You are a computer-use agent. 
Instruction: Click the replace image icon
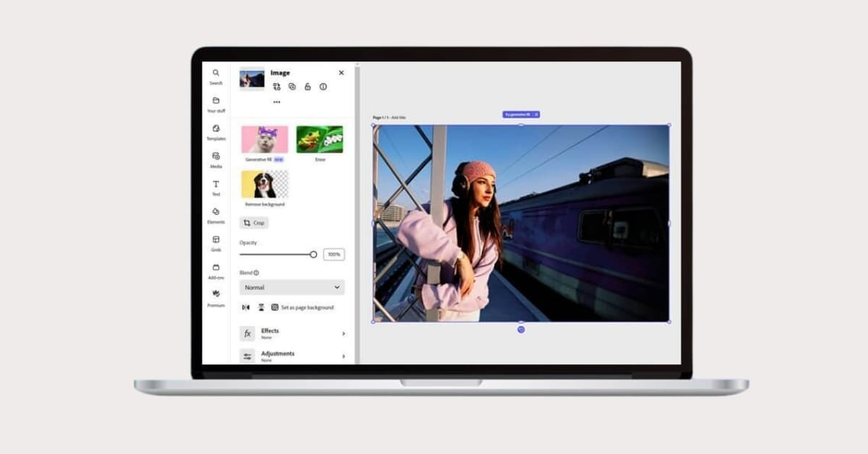pyautogui.click(x=276, y=87)
